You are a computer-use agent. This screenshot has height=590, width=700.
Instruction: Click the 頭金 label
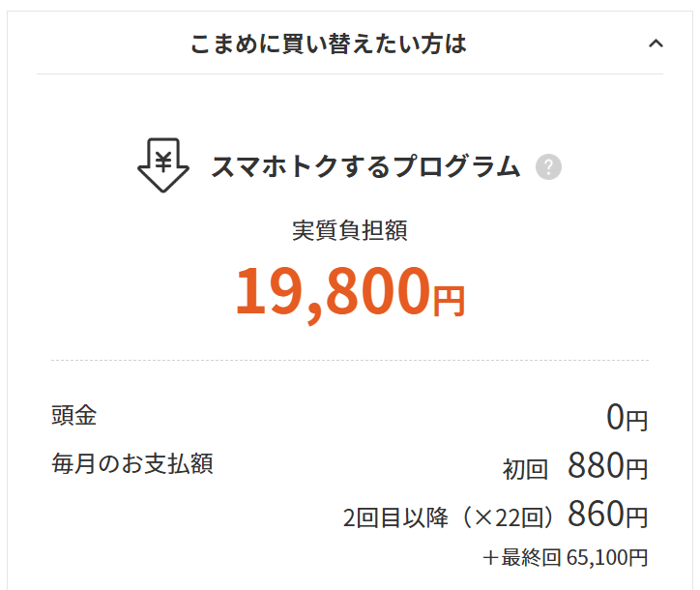point(73,416)
